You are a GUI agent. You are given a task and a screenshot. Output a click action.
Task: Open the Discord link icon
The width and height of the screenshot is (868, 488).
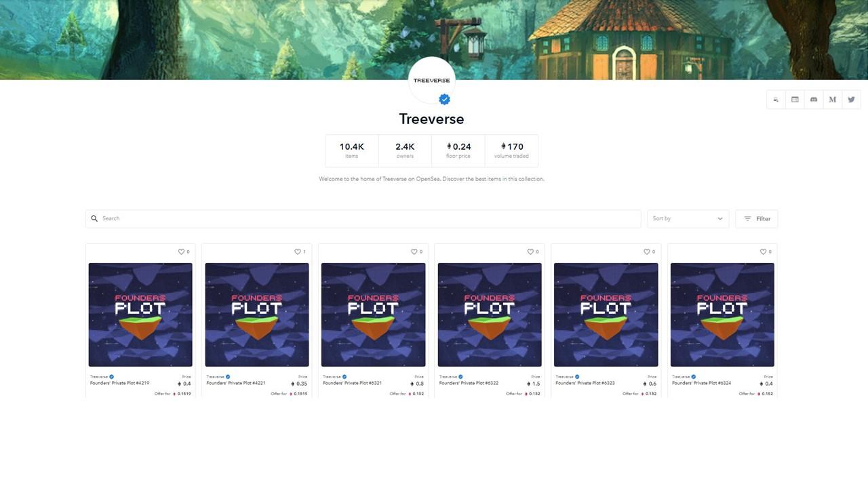tap(814, 100)
